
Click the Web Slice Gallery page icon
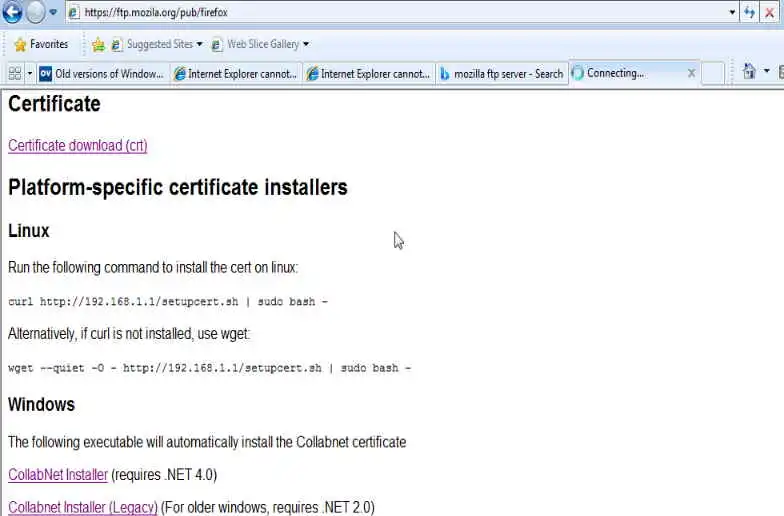pyautogui.click(x=216, y=45)
